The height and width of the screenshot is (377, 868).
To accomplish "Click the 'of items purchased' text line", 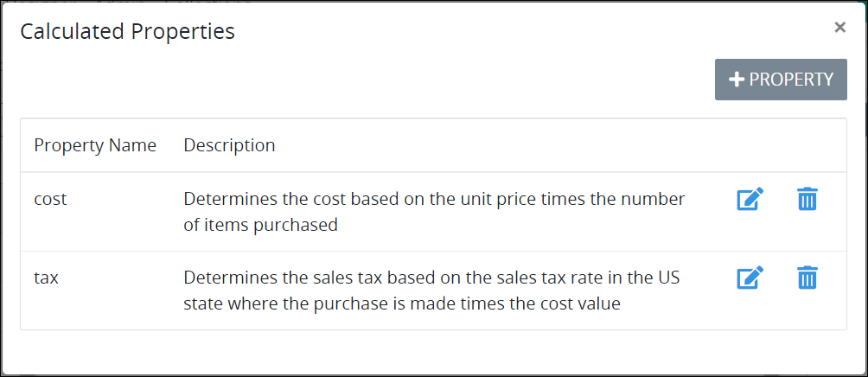I will pos(261,226).
